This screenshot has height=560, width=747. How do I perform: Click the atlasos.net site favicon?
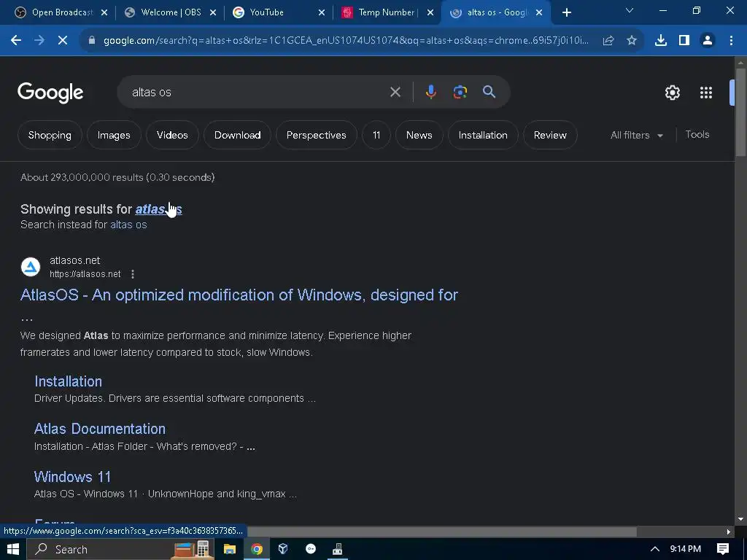(31, 267)
